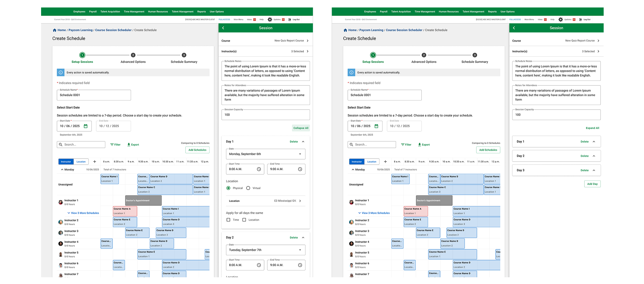The image size is (644, 284).
Task: Click Add Schedules button in left mockup
Action: [197, 150]
